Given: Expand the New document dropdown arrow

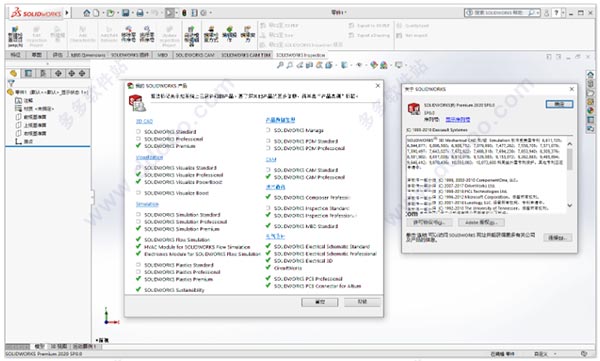Looking at the screenshot, I should click(x=102, y=13).
